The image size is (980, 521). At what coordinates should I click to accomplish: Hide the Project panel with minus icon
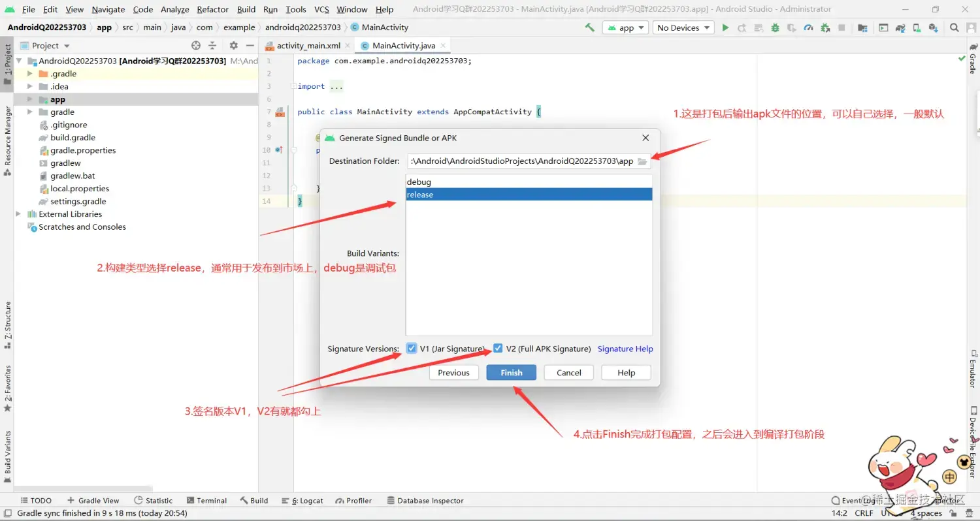(249, 45)
